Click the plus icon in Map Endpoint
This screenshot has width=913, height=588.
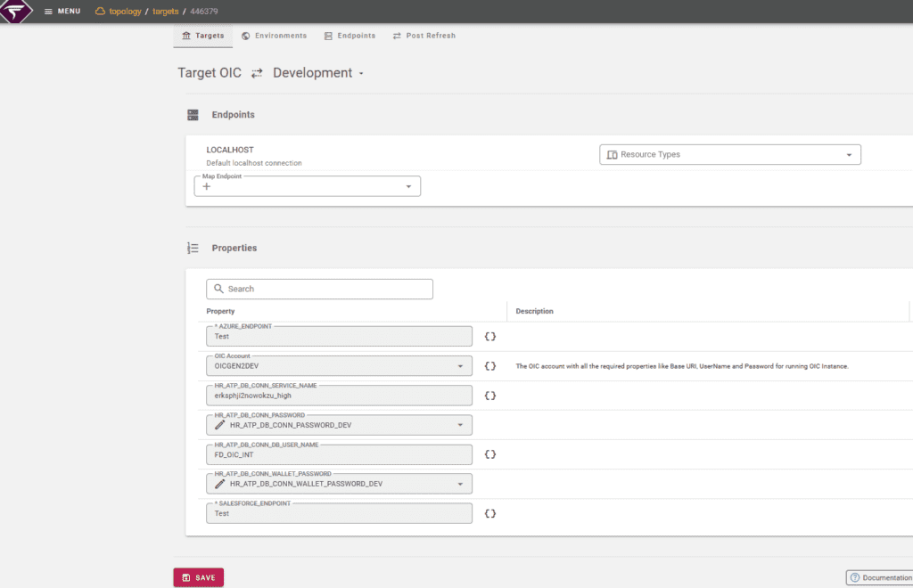coord(207,187)
